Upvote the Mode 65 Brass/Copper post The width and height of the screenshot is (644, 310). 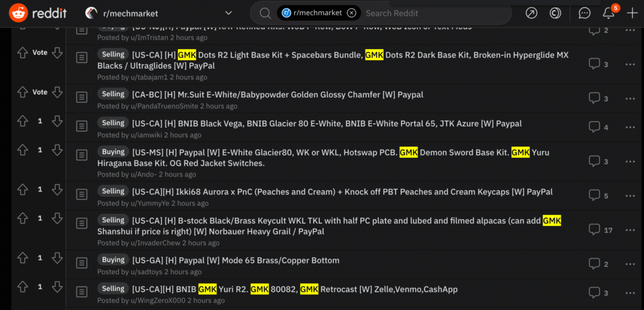23,258
